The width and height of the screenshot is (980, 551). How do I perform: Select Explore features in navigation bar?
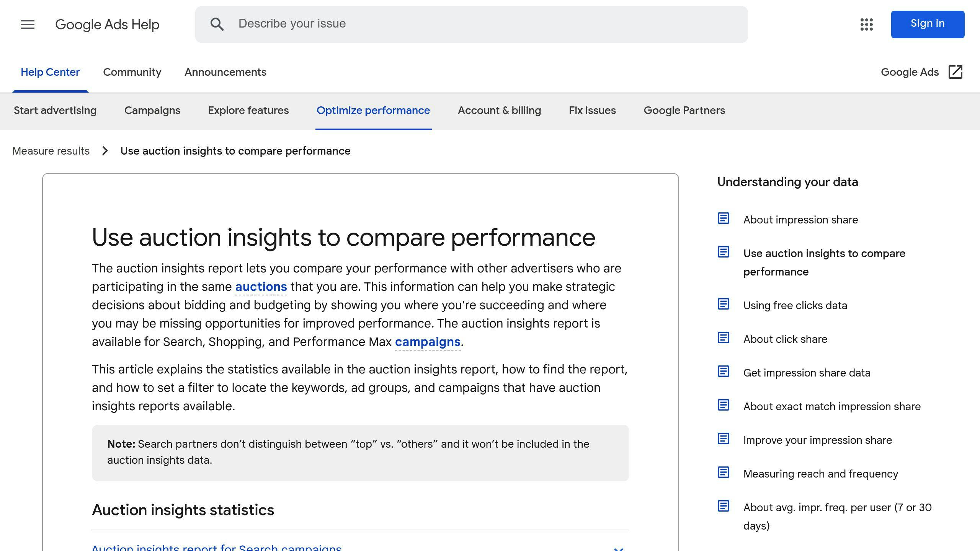coord(248,110)
